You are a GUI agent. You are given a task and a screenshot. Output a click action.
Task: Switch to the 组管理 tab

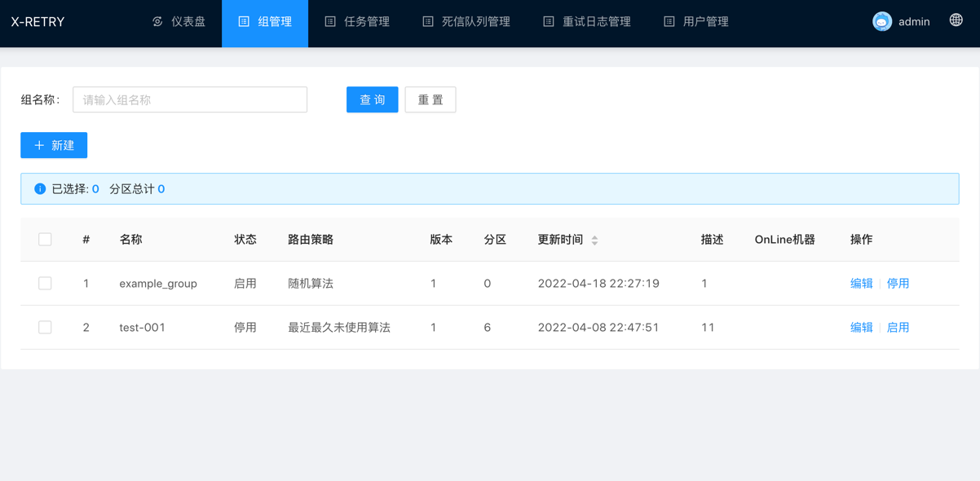(x=265, y=22)
